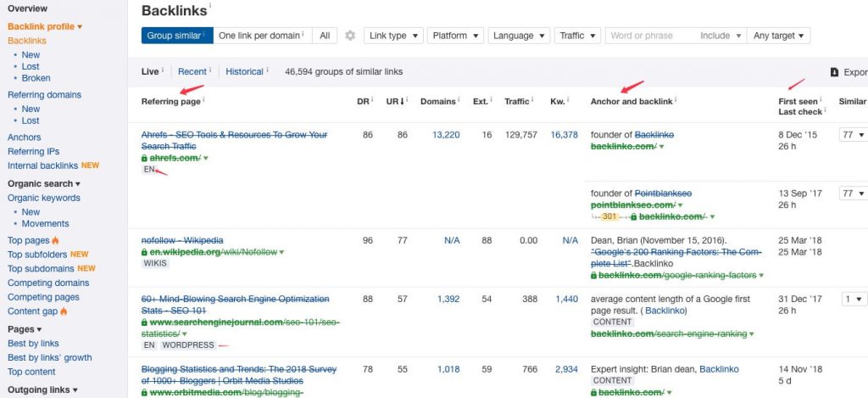Click the info icon next to Backlinks heading
868x398 pixels.
click(x=210, y=6)
